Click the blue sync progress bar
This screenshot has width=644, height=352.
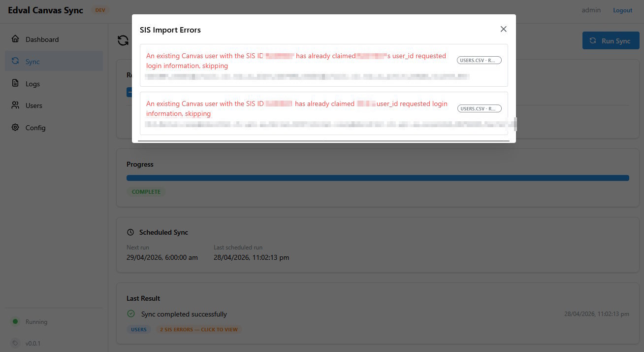tap(378, 178)
